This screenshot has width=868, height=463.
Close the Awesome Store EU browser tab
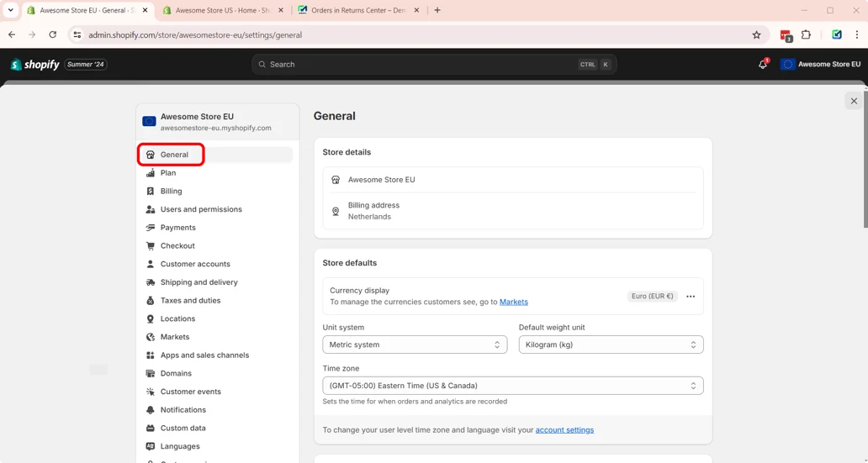[145, 10]
